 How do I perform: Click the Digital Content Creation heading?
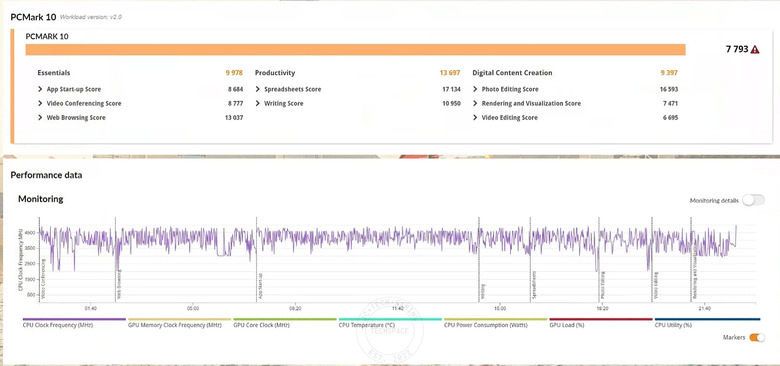(x=512, y=73)
